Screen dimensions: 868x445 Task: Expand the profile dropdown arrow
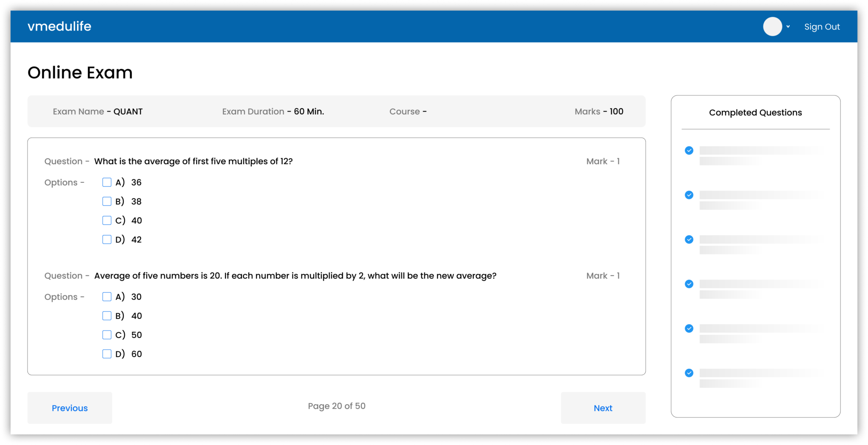pyautogui.click(x=788, y=26)
